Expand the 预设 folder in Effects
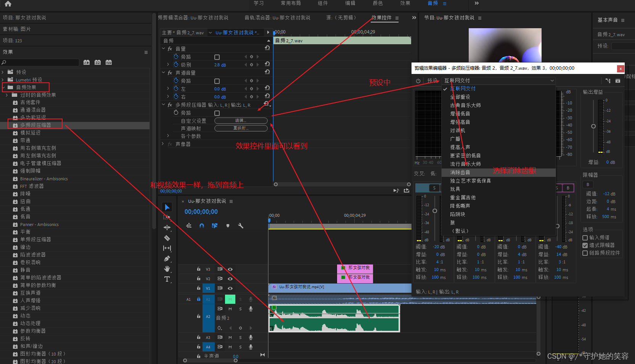635x364 pixels. (3, 72)
